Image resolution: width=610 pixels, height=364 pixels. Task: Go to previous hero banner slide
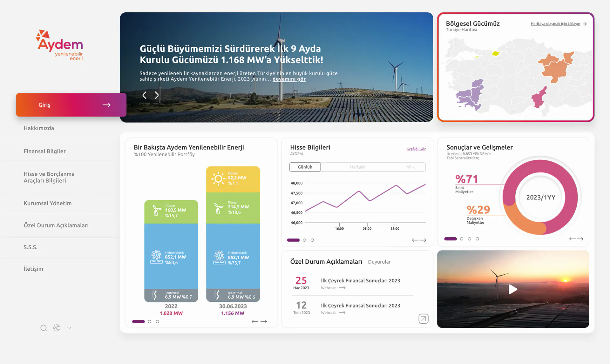point(145,95)
